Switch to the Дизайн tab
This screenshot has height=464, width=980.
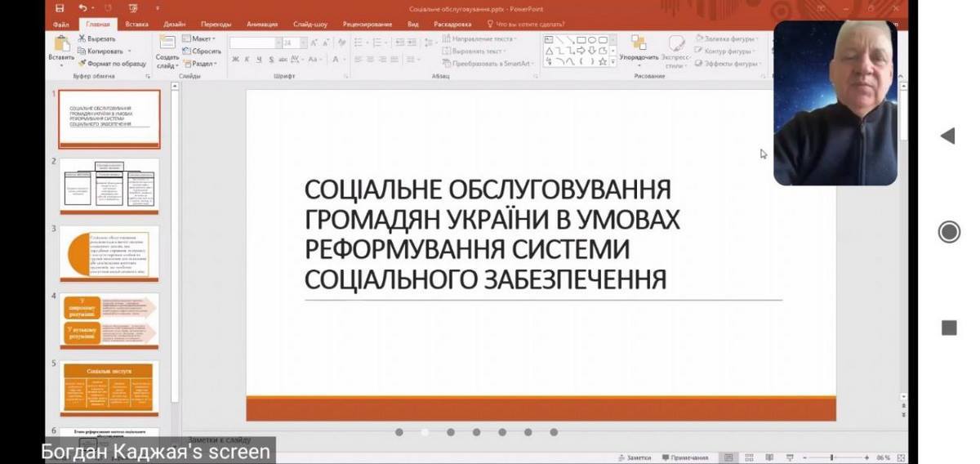[174, 25]
